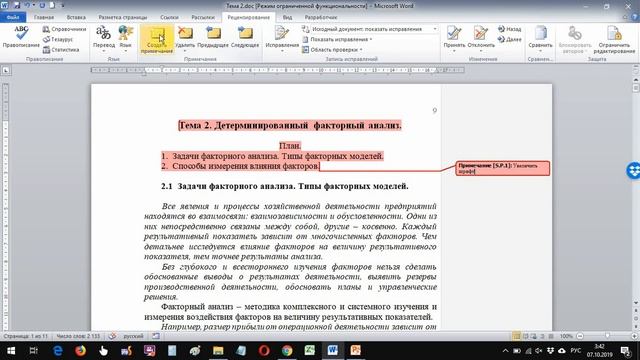
Task: Switch to the Вставка tab
Action: 76,17
